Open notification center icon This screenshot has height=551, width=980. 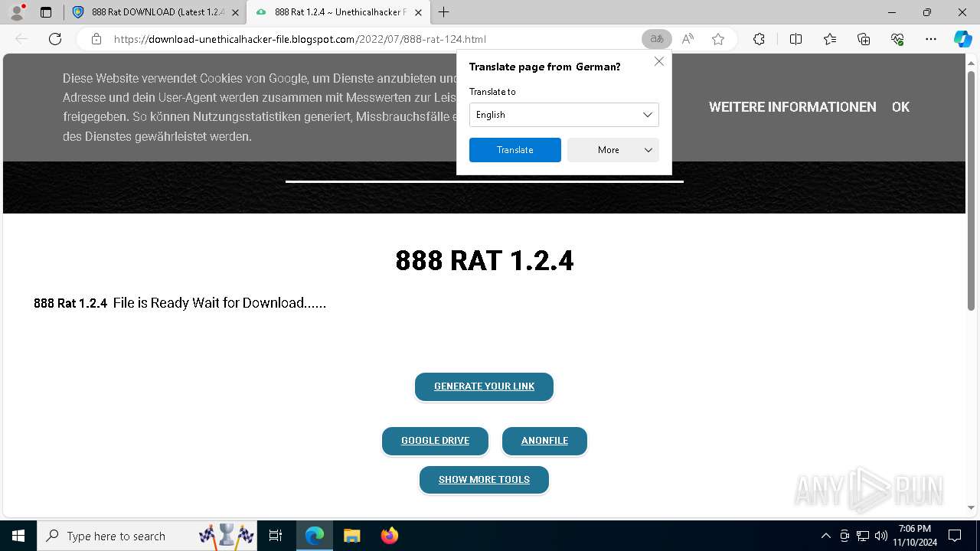(x=955, y=536)
